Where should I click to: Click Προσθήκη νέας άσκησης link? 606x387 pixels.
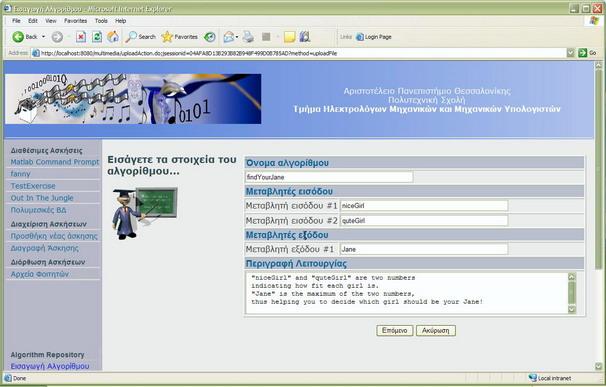click(54, 236)
